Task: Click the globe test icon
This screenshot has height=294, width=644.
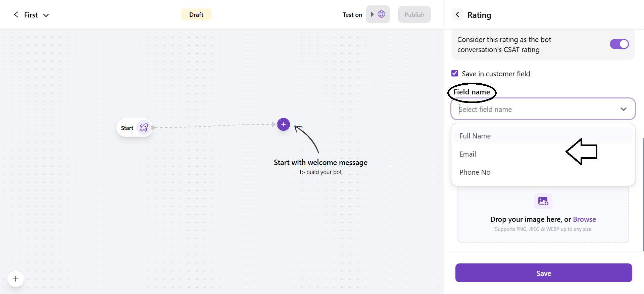Action: tap(381, 14)
